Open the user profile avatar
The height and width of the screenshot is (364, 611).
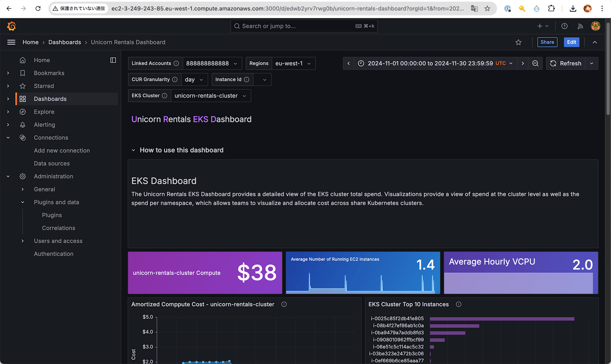[595, 26]
